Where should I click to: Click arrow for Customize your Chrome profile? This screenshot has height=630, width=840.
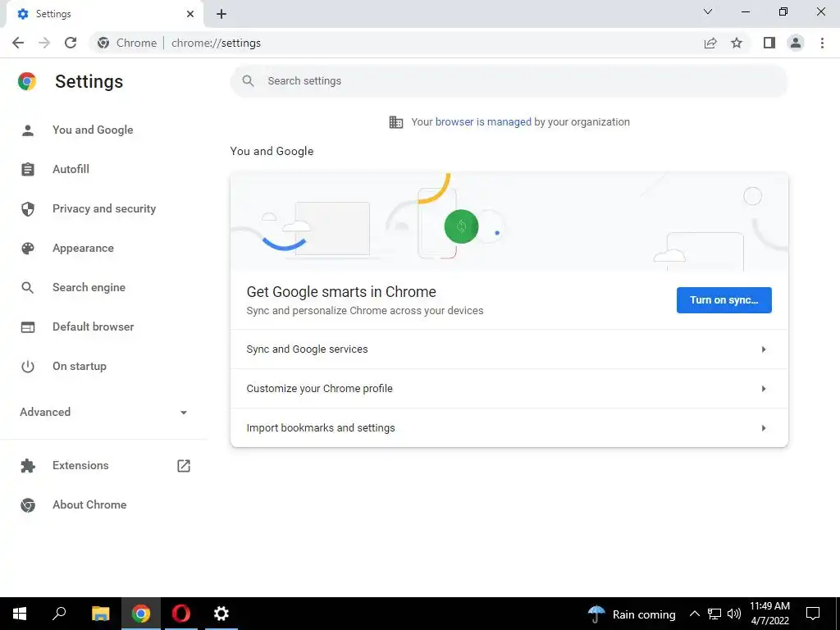(x=764, y=389)
